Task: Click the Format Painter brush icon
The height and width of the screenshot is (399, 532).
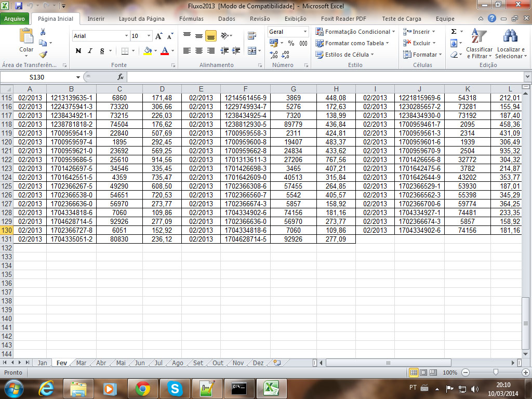Action: pyautogui.click(x=43, y=54)
